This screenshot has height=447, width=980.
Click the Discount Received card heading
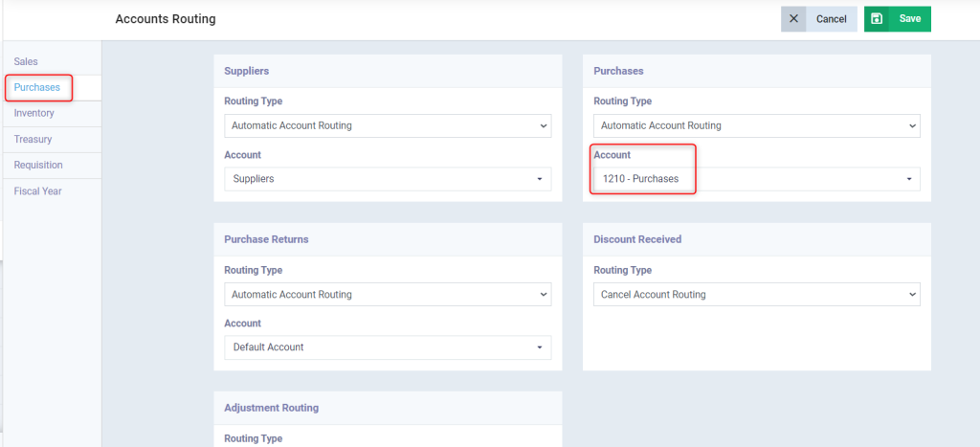point(637,239)
